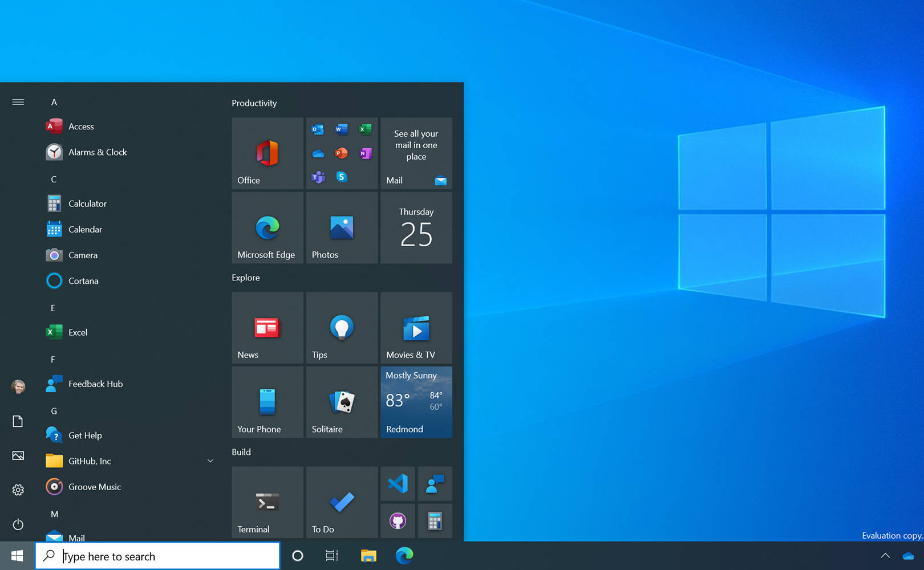Open Movies & TV tile

[416, 328]
